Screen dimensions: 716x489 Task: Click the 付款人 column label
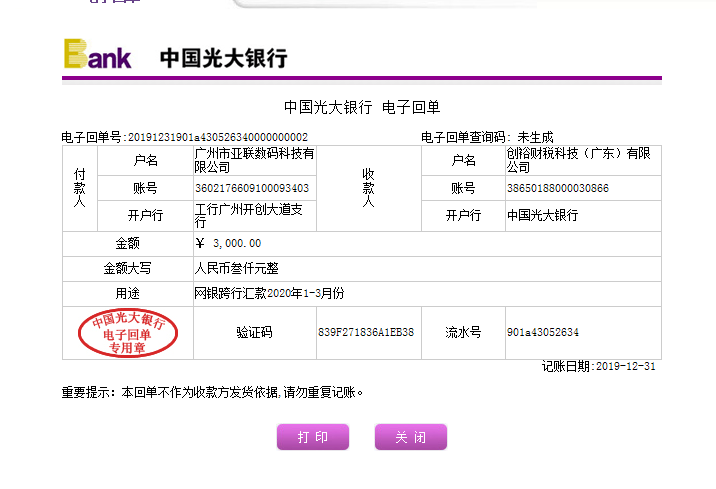tap(79, 188)
